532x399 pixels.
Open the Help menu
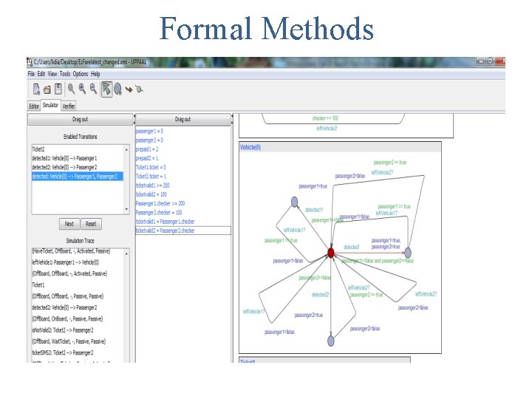(95, 74)
